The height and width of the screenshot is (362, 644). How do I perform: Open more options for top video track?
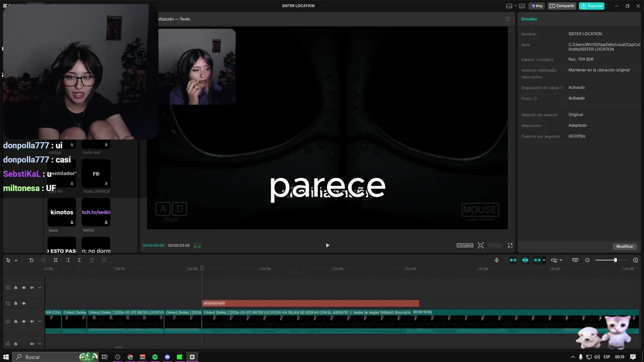[x=40, y=288]
